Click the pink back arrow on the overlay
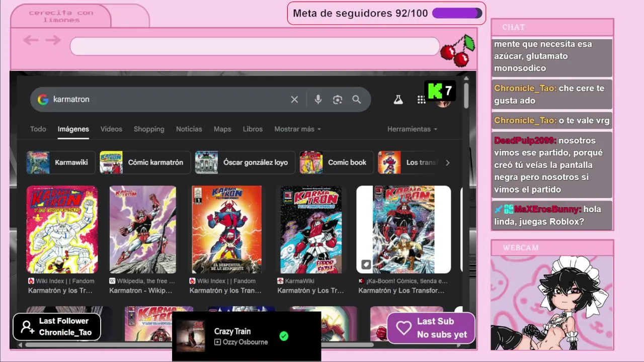This screenshot has height=362, width=644. tap(31, 40)
